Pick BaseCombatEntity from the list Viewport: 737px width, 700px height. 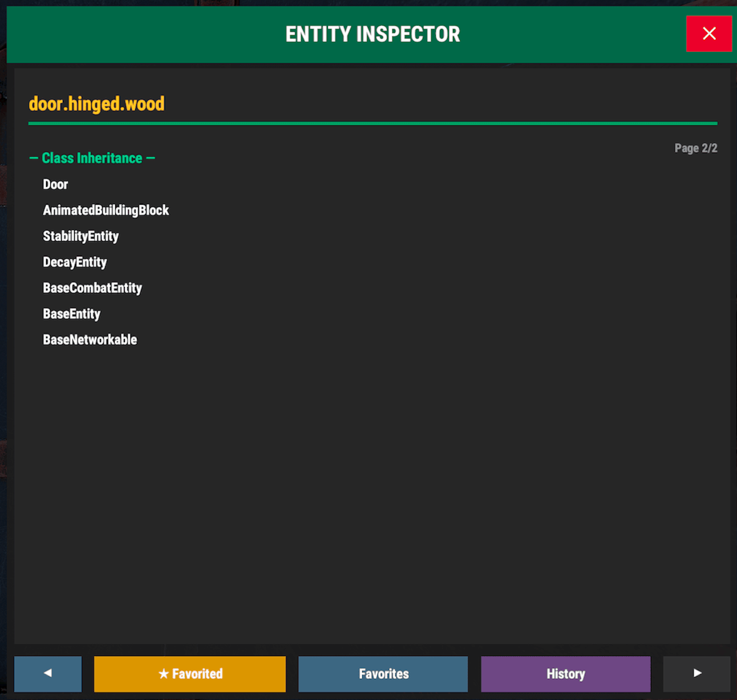click(92, 288)
